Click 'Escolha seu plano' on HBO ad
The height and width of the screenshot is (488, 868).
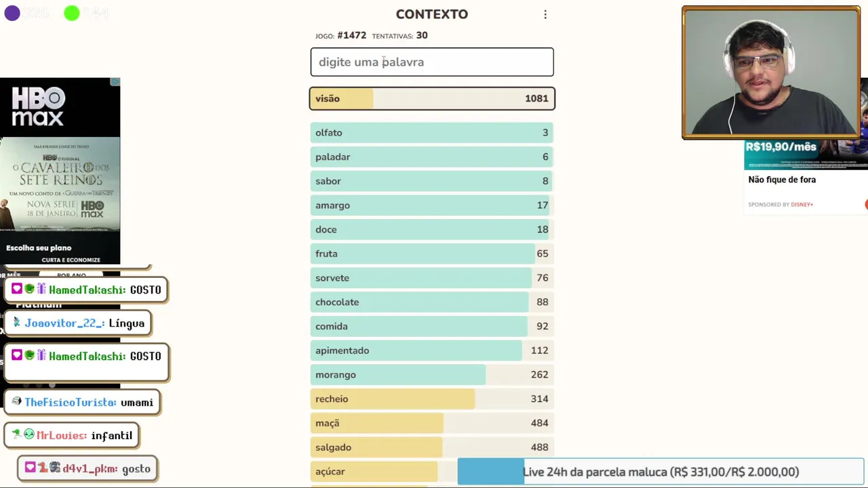(39, 248)
